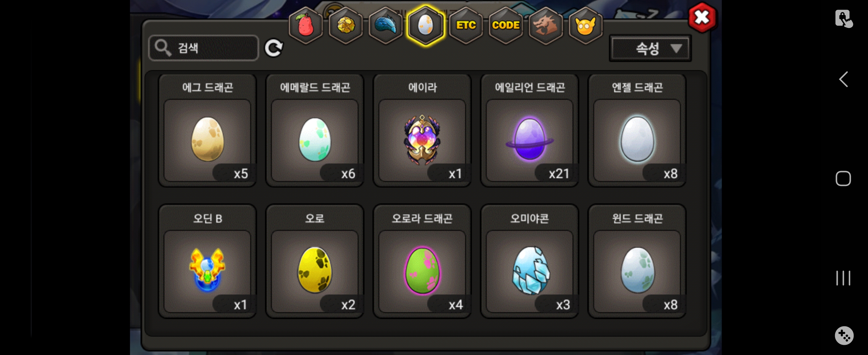
Task: Expand the 속성 attribute sort dropdown
Action: point(650,48)
